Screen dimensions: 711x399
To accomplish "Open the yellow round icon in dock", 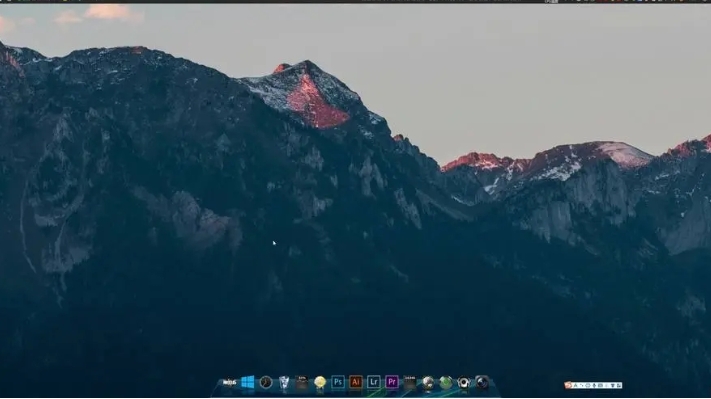I will (x=320, y=383).
